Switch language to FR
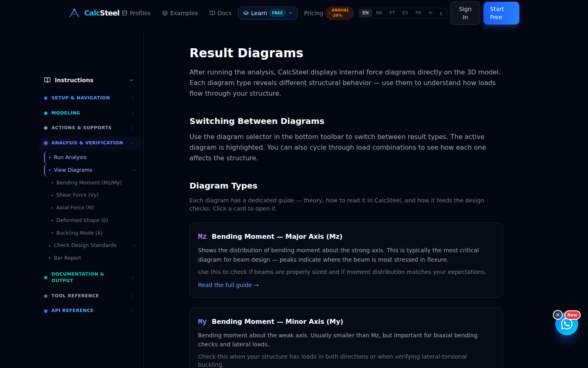Image resolution: width=588 pixels, height=368 pixels. tap(418, 13)
